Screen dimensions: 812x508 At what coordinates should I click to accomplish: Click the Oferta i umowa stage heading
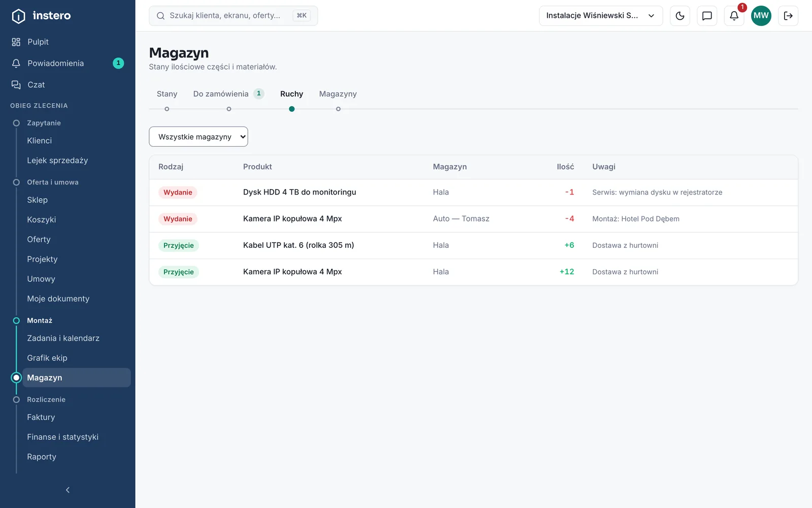53,182
